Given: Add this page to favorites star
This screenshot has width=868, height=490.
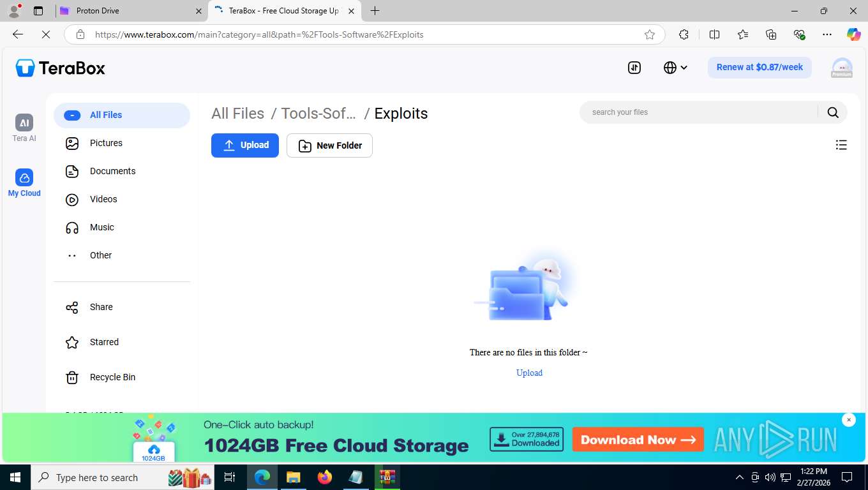Looking at the screenshot, I should tap(650, 34).
